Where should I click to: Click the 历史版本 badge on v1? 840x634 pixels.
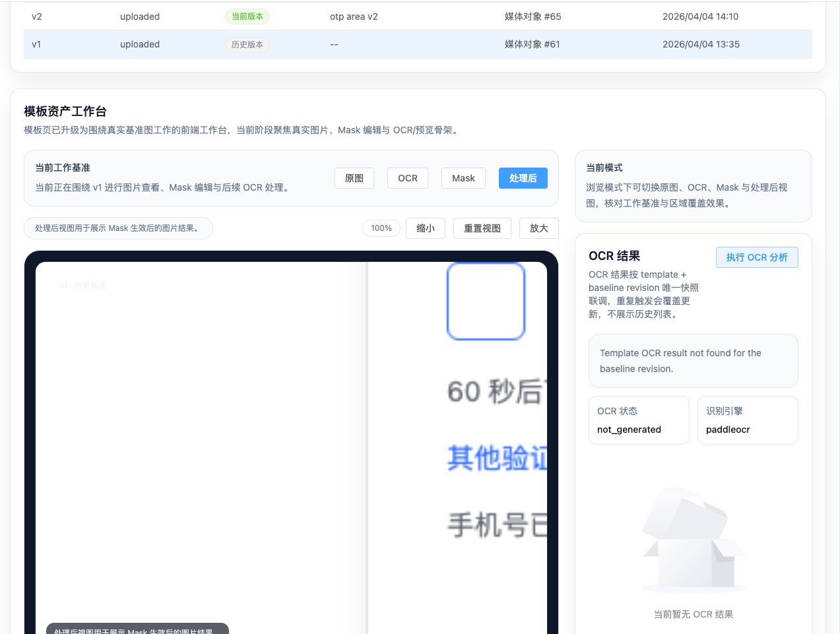pos(247,45)
